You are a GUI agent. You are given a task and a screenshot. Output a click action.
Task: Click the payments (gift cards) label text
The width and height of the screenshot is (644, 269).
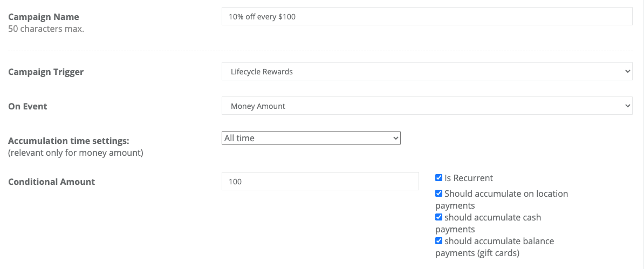[477, 253]
